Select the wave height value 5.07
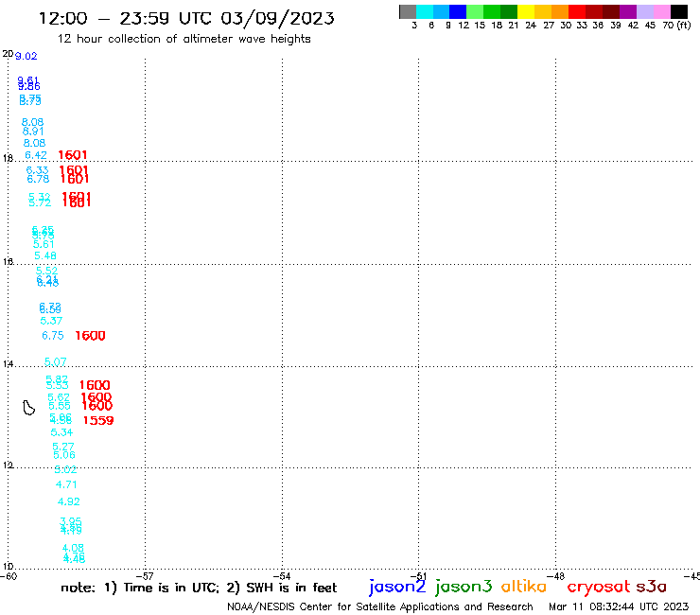Viewport: 700px width, 615px height. coord(56,361)
